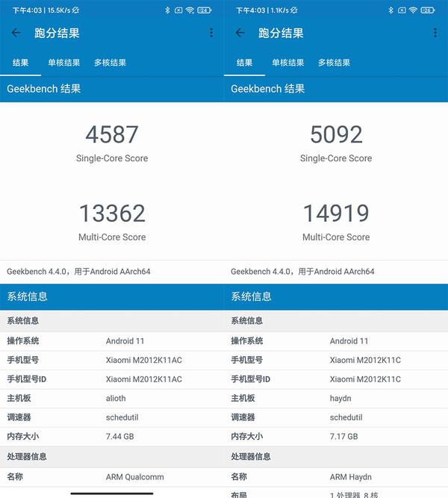Click the 4587 single-core score
The height and width of the screenshot is (498, 448).
click(112, 134)
